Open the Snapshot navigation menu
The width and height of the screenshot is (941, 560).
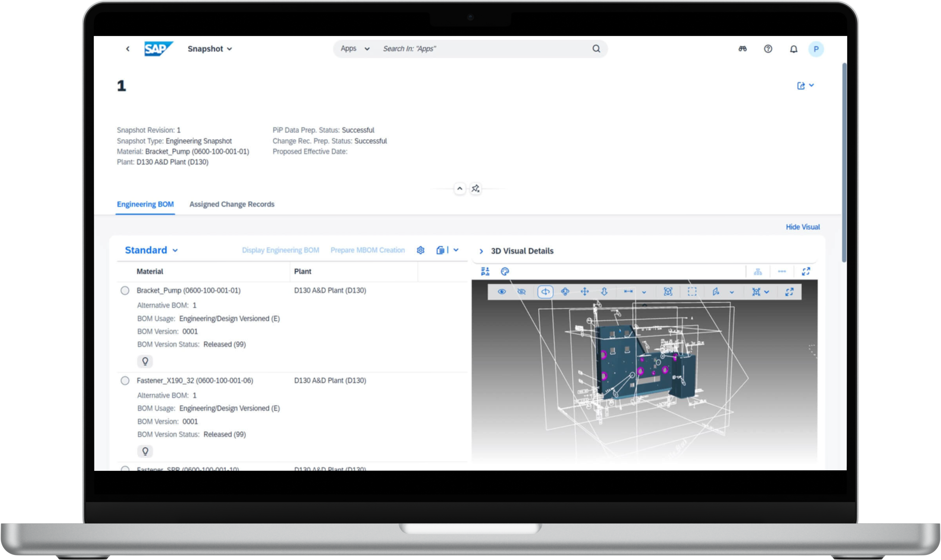210,49
